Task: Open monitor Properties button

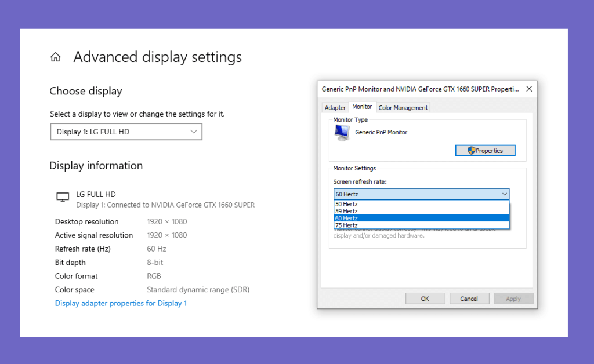Action: tap(485, 151)
